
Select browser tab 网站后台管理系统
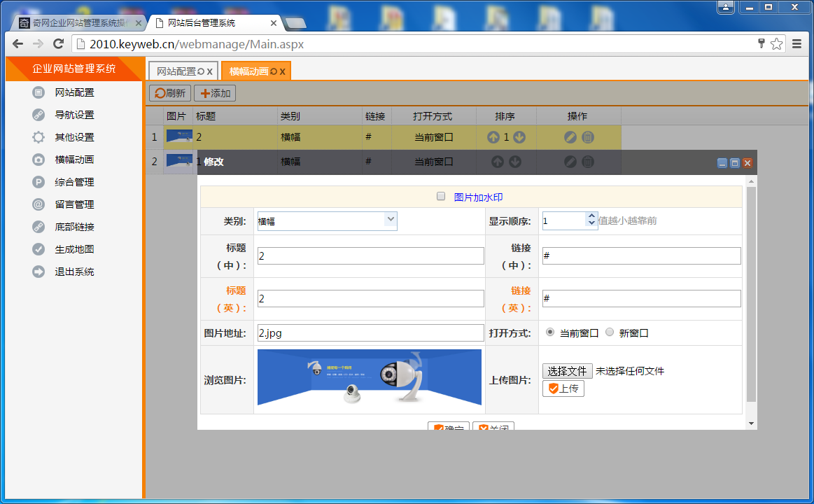216,23
